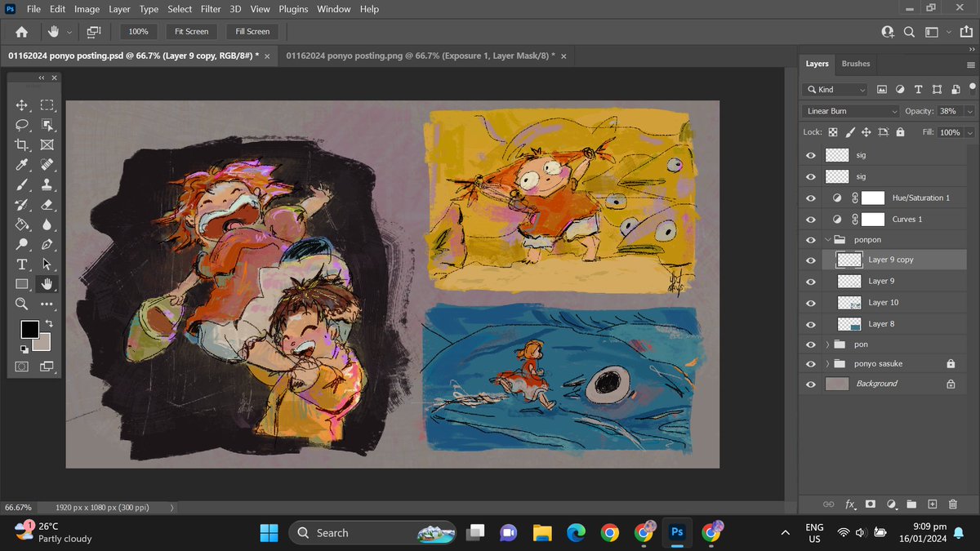Select the Dodge tool
Viewport: 980px width, 551px height.
tap(22, 244)
